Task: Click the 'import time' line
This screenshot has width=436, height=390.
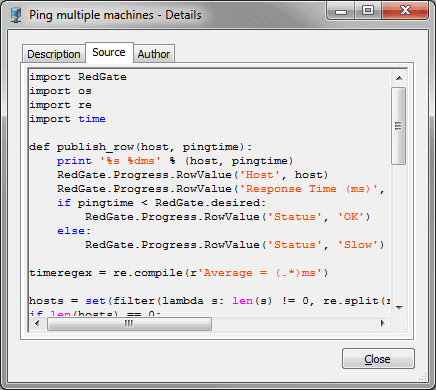Action: pos(67,119)
